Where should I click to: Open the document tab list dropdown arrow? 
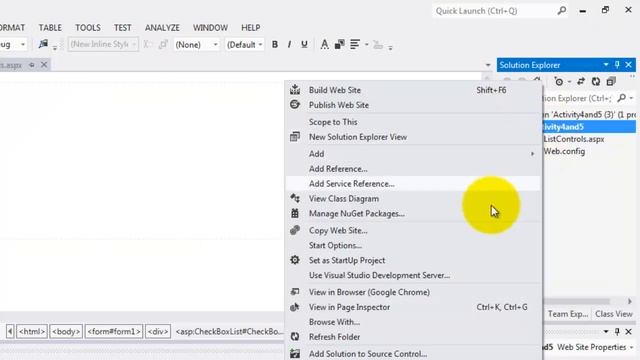click(x=488, y=65)
